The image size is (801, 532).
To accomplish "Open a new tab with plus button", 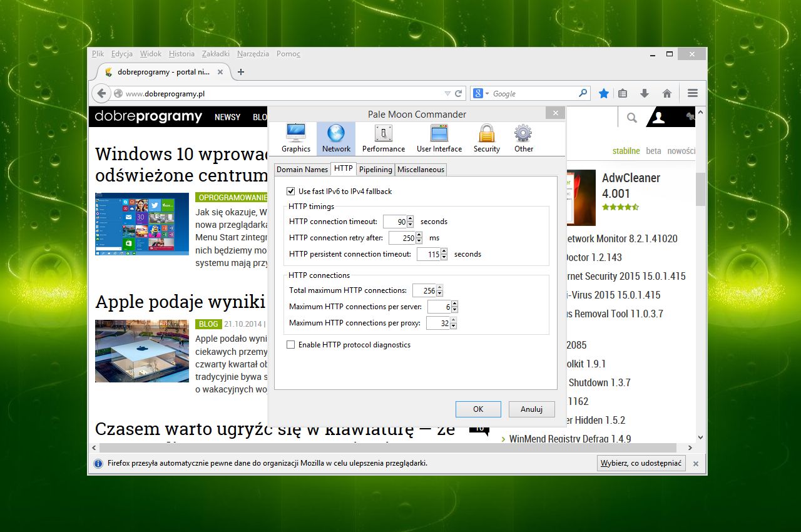I will 241,72.
